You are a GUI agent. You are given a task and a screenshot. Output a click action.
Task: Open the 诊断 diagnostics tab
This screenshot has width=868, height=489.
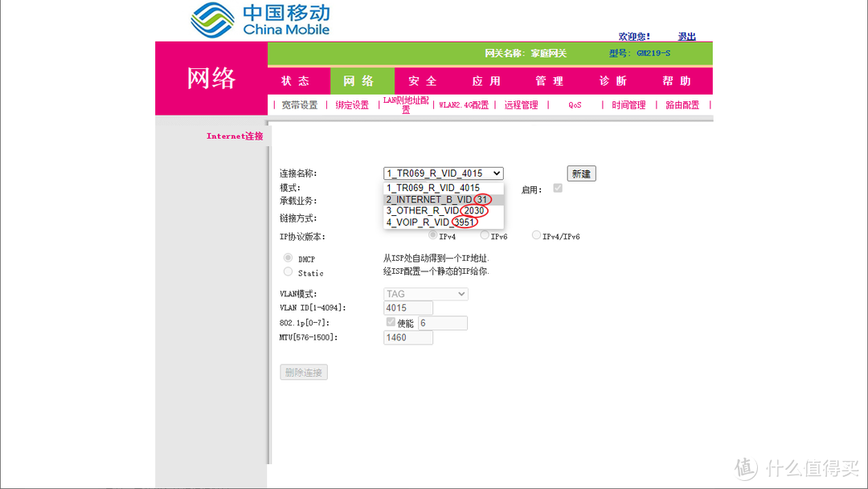point(613,81)
